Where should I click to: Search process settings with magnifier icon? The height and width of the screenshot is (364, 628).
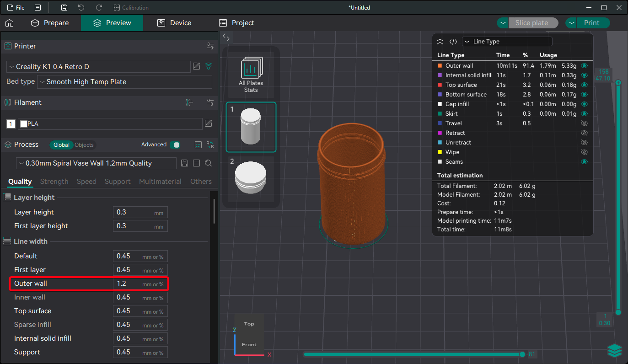pyautogui.click(x=208, y=163)
